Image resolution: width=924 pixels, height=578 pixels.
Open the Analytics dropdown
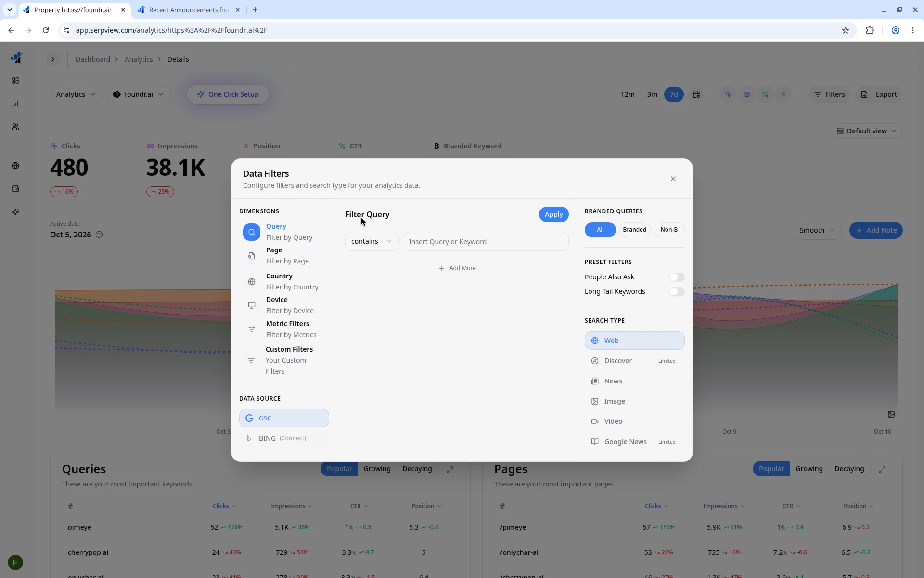(x=76, y=94)
